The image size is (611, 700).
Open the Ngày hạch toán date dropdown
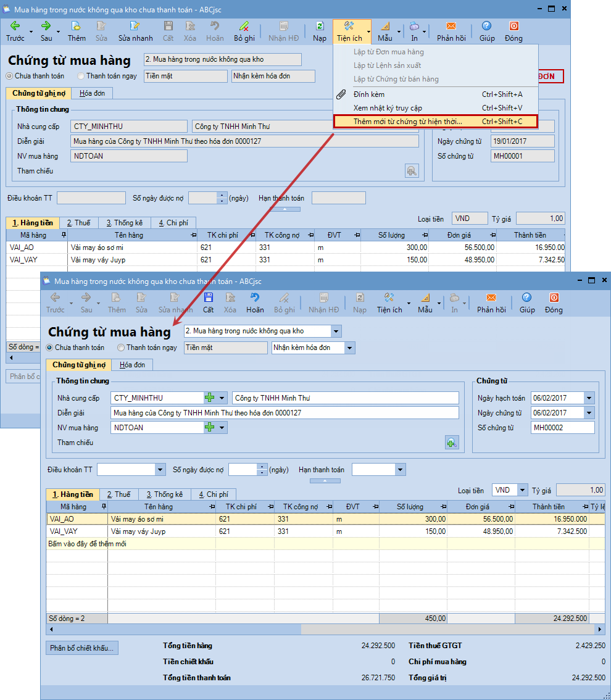coord(589,398)
